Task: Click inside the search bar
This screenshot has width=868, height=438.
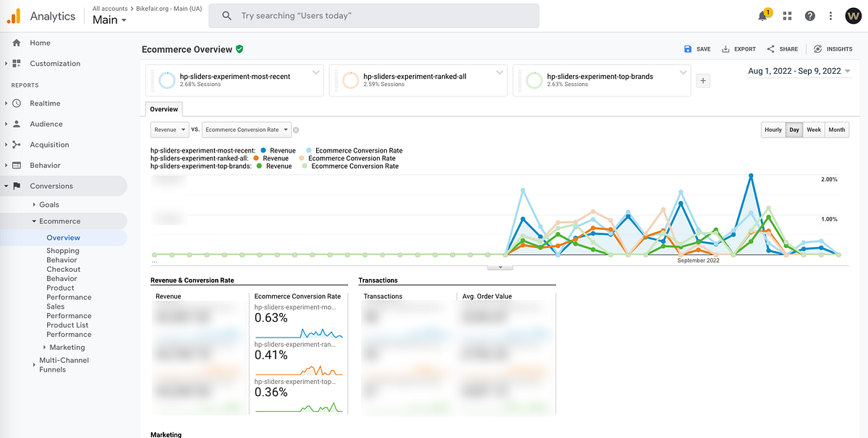Action: [x=373, y=15]
